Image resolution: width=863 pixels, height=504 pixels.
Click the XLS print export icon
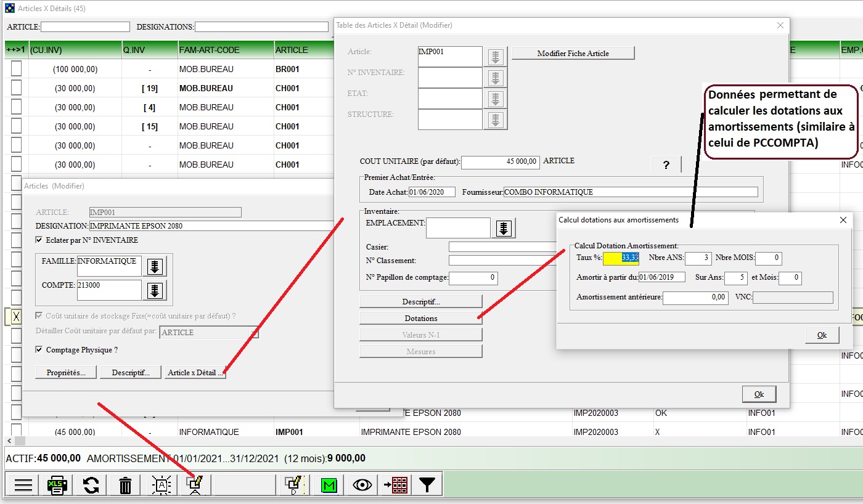point(57,485)
